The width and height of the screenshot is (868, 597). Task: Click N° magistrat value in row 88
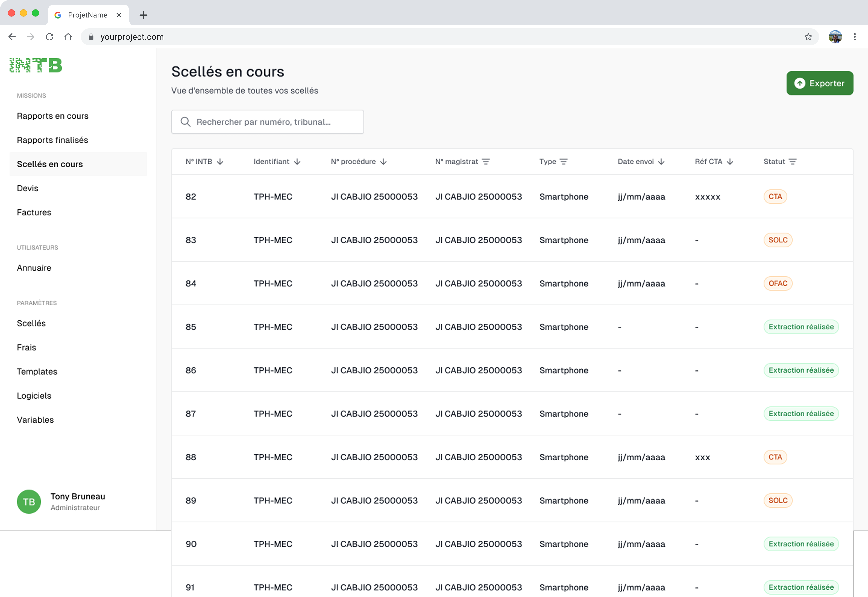[x=478, y=457]
